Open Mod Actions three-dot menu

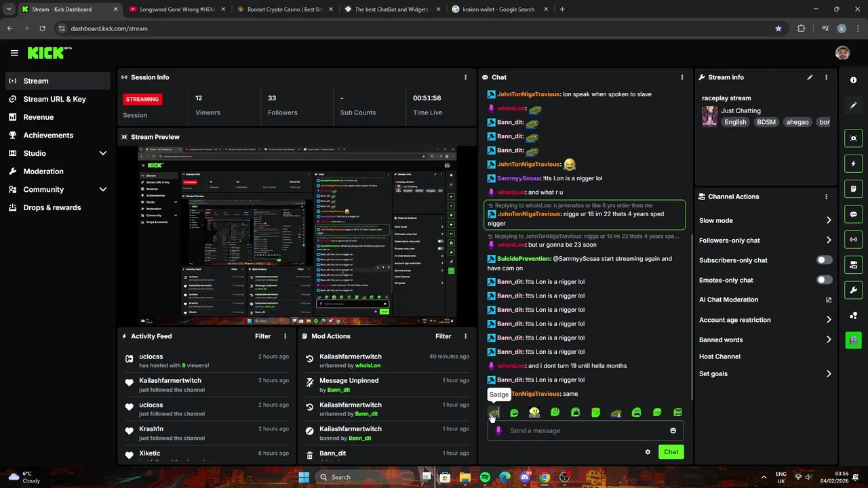tap(465, 336)
